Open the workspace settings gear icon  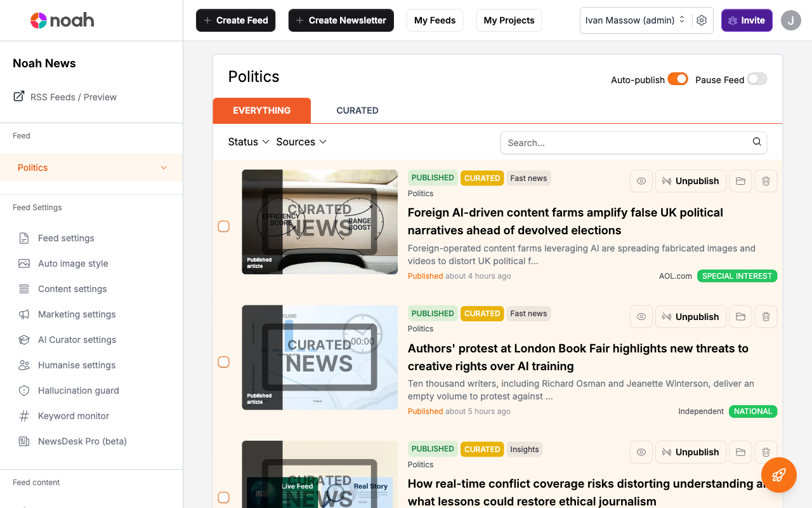click(702, 20)
